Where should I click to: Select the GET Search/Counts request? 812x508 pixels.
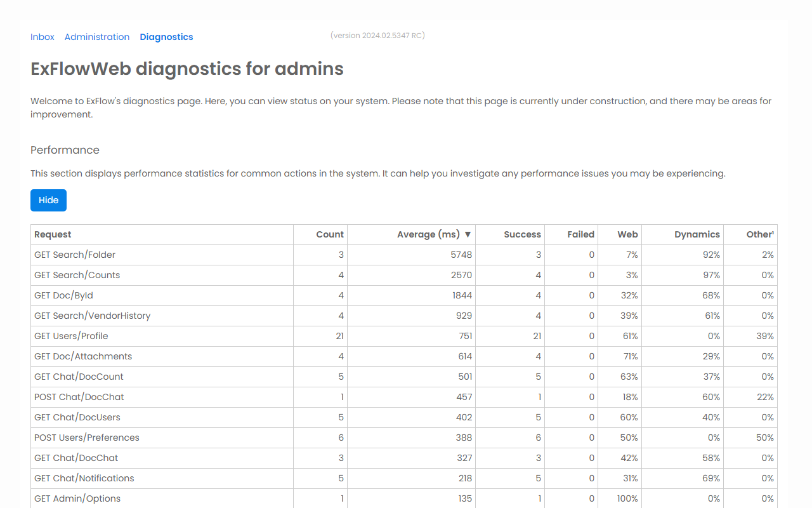click(77, 275)
